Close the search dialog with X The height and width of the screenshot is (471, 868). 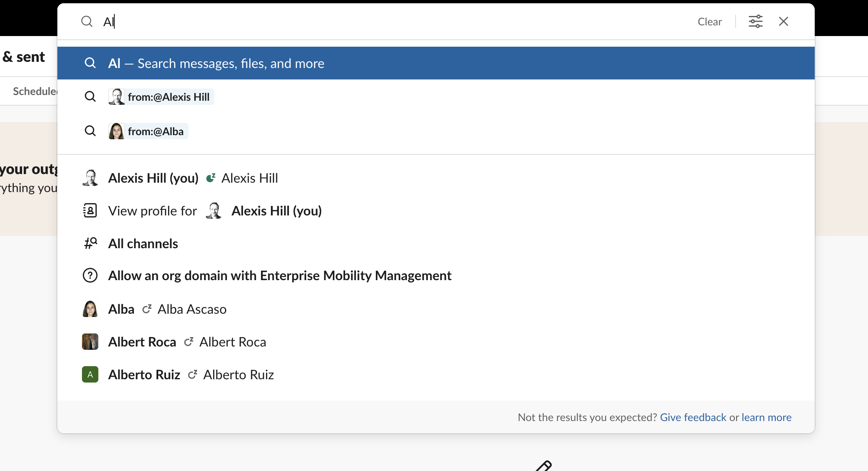click(783, 21)
